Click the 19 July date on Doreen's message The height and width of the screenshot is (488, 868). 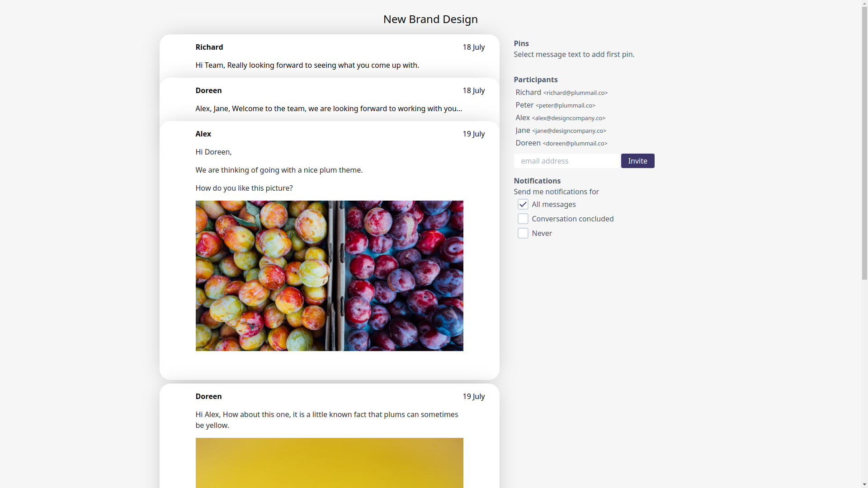point(473,396)
